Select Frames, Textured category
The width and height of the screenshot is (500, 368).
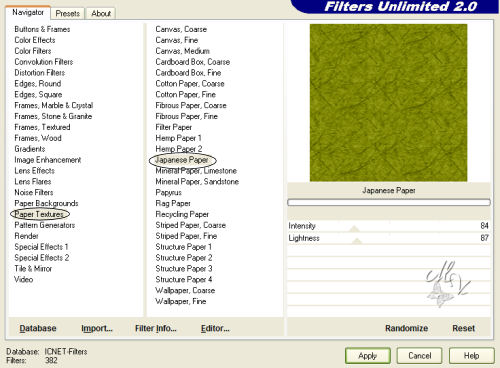point(42,127)
